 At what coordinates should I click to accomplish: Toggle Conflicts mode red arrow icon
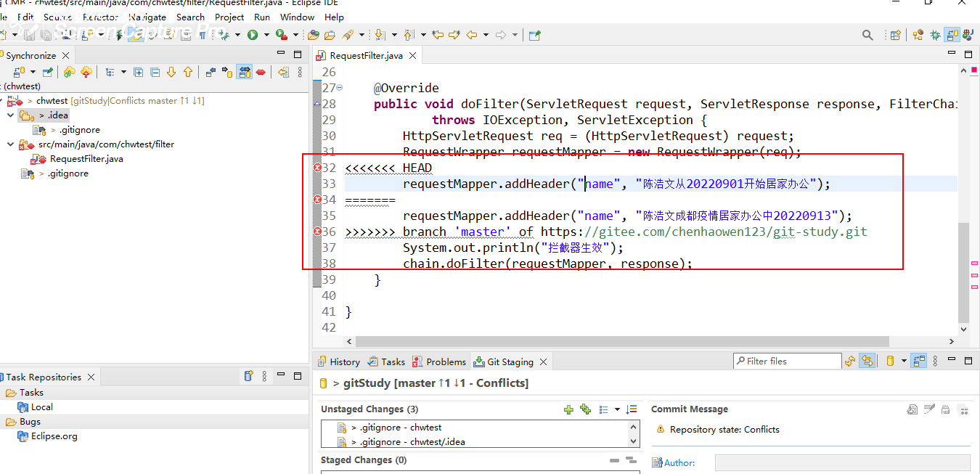pyautogui.click(x=261, y=72)
